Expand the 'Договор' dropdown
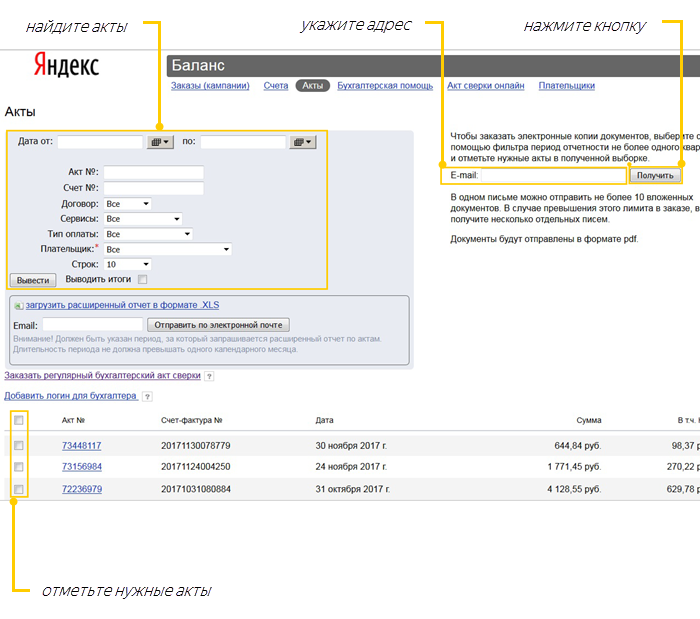700x619 pixels. (x=128, y=204)
